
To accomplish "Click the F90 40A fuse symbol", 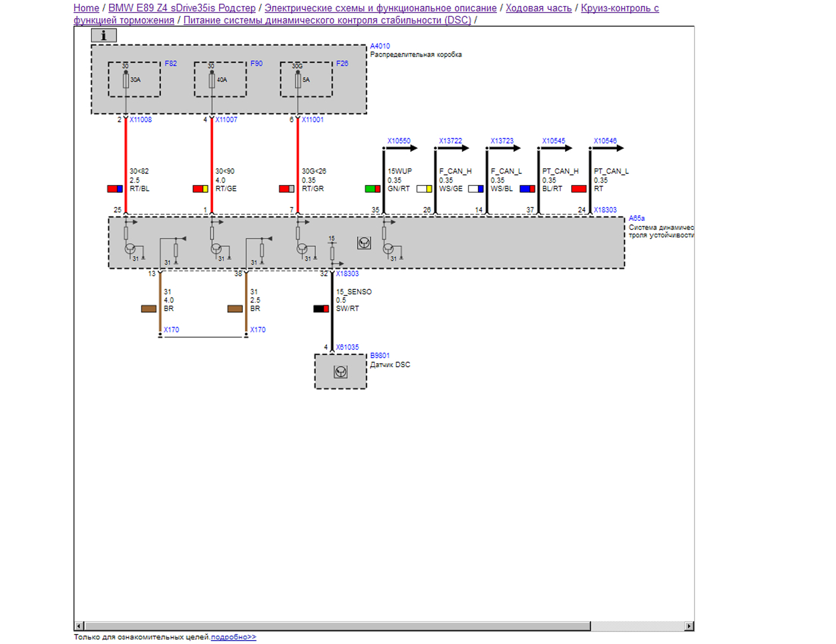I will pos(212,80).
